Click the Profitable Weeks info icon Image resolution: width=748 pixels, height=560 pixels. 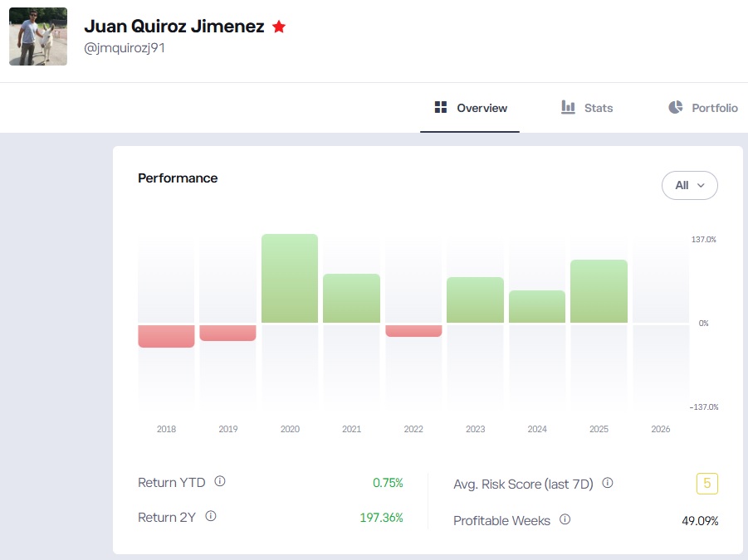(x=566, y=519)
